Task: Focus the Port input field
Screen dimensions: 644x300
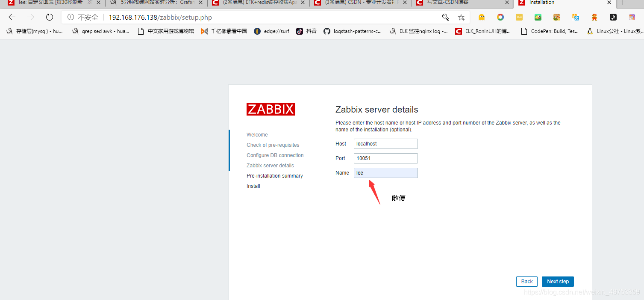Action: coord(385,158)
